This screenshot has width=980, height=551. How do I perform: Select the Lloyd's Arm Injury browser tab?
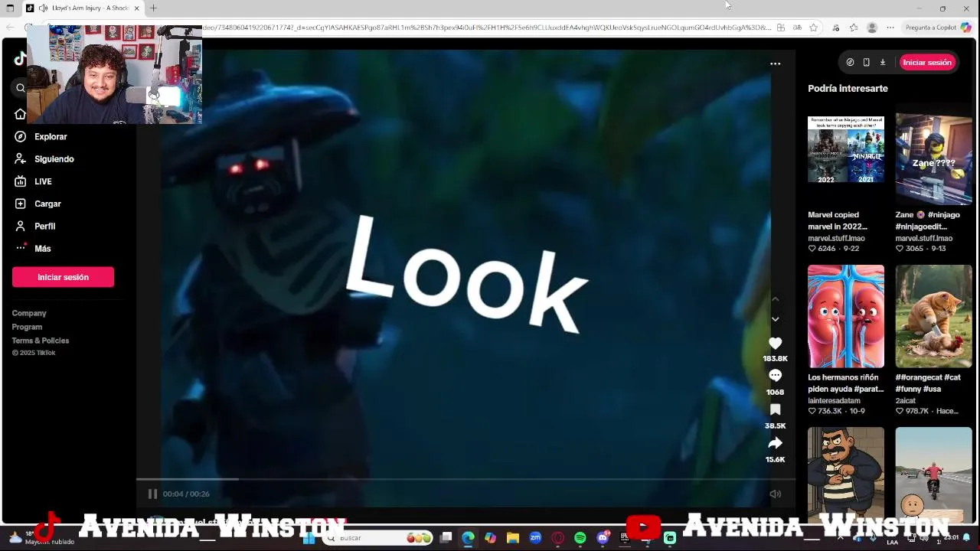pos(83,8)
